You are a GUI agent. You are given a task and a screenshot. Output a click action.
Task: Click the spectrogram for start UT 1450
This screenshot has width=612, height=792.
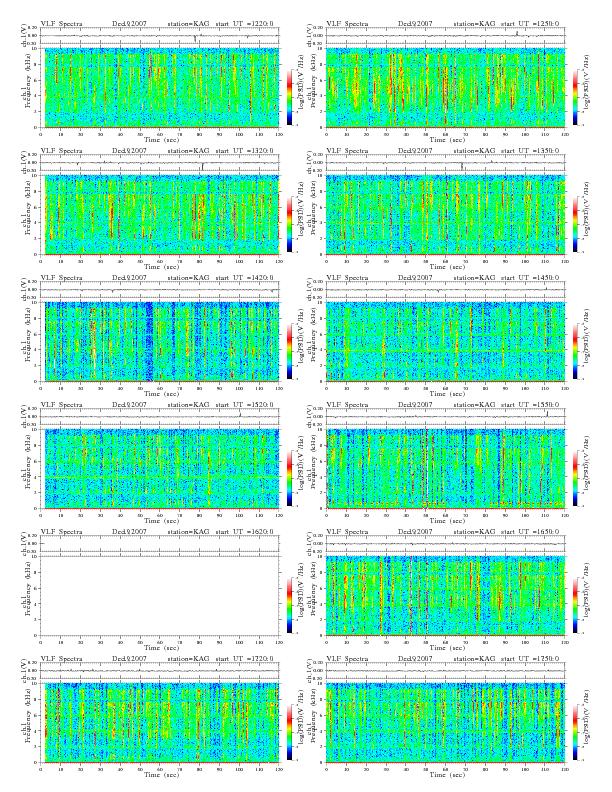(445, 342)
